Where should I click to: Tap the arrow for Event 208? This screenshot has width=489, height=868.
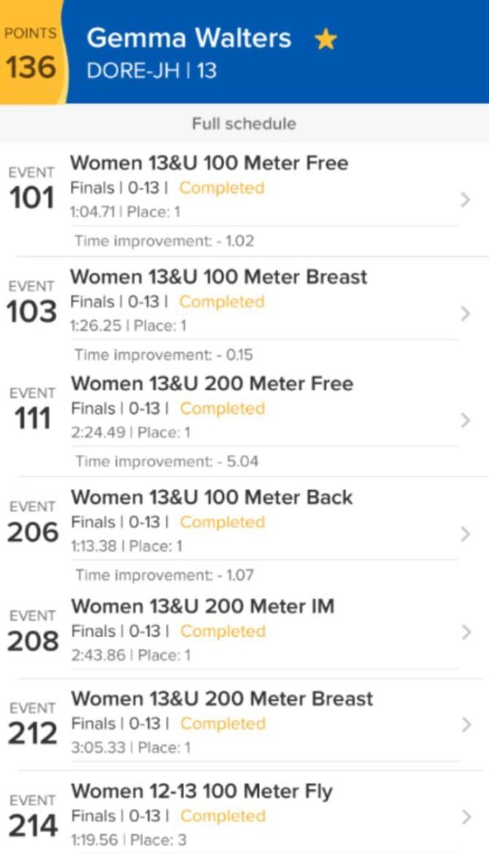tap(465, 632)
